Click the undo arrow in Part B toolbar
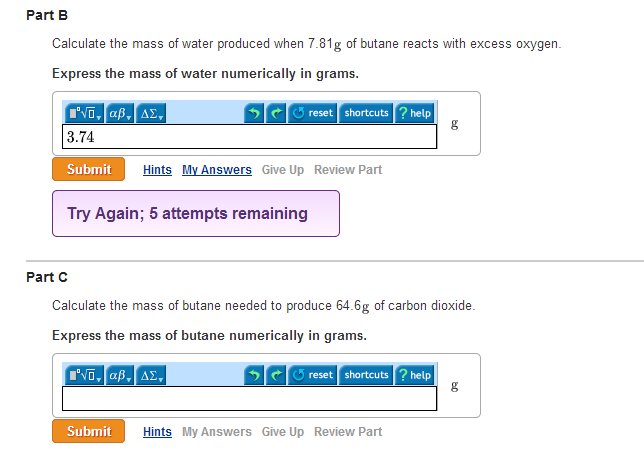Image resolution: width=644 pixels, height=454 pixels. coord(254,113)
